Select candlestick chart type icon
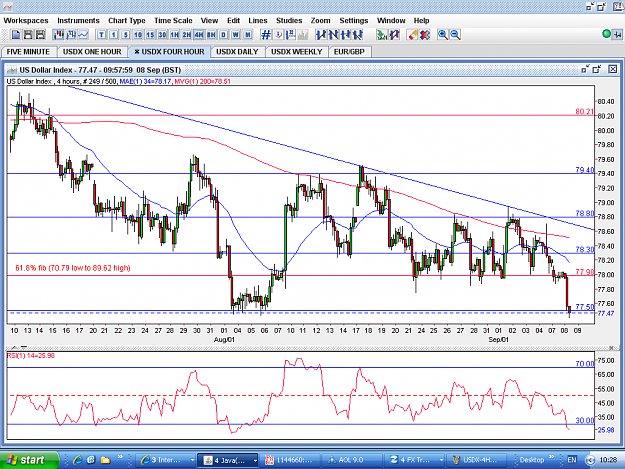Screen dimensions: 625x469 [59, 35]
